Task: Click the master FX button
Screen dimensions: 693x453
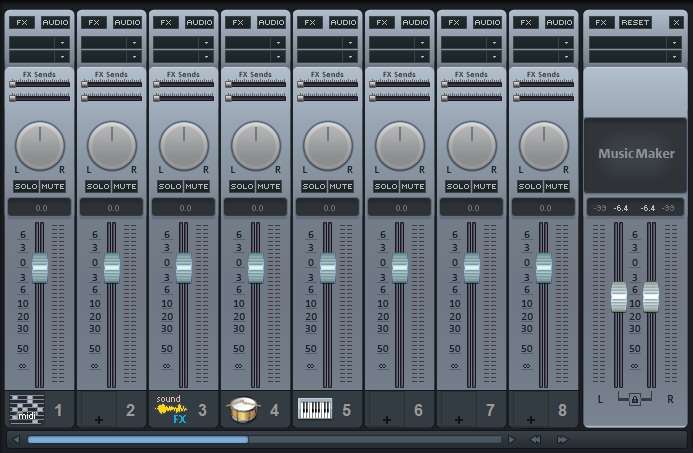Action: click(x=601, y=23)
